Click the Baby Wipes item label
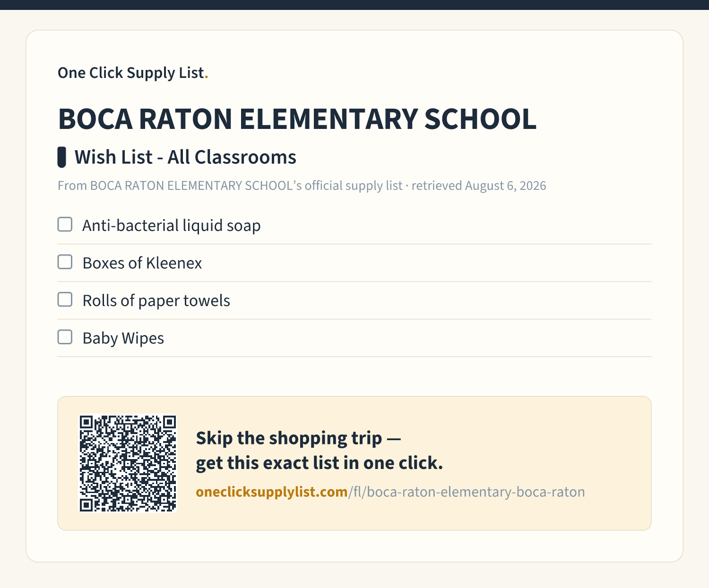This screenshot has height=588, width=709. pyautogui.click(x=123, y=339)
